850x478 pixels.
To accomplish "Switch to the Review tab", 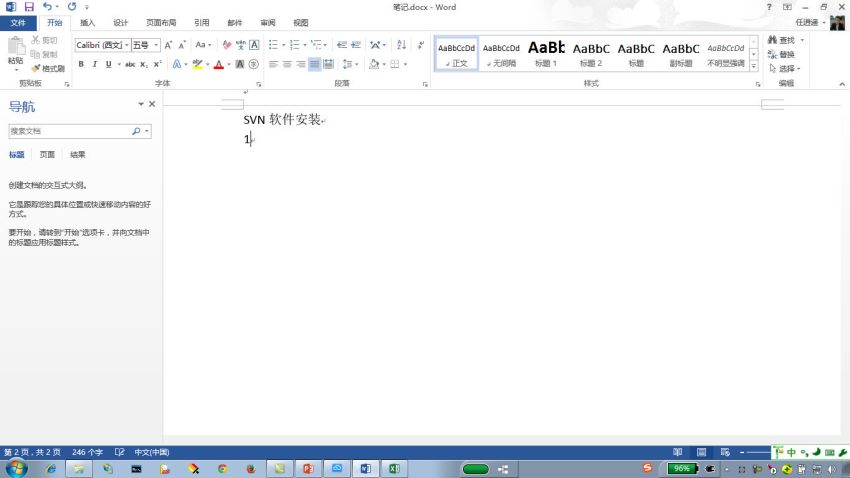I will (x=268, y=23).
